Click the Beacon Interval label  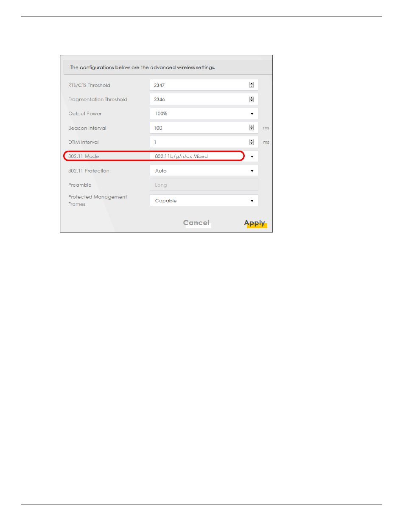(87, 128)
